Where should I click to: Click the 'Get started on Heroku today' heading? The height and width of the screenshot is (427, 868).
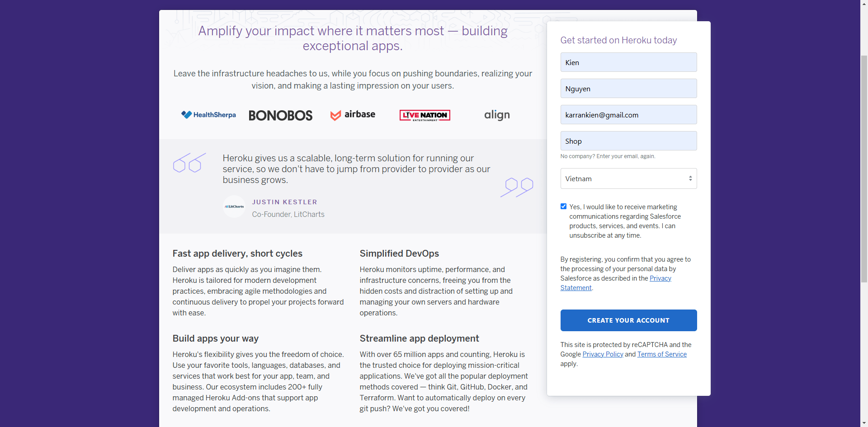point(618,40)
